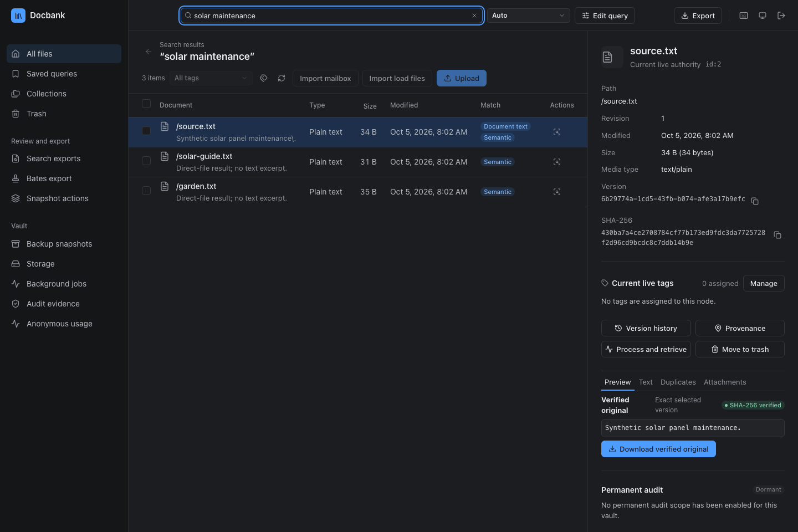Select All files in the sidebar
The width and height of the screenshot is (798, 532).
[x=64, y=54]
